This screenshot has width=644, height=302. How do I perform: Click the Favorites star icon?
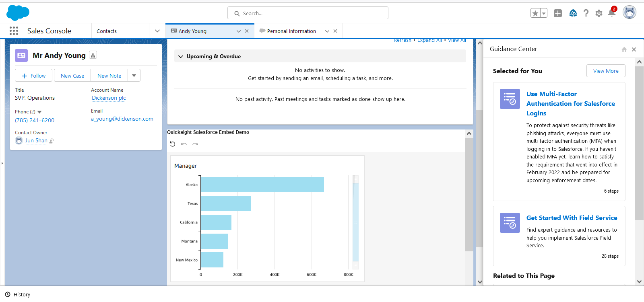pos(535,13)
